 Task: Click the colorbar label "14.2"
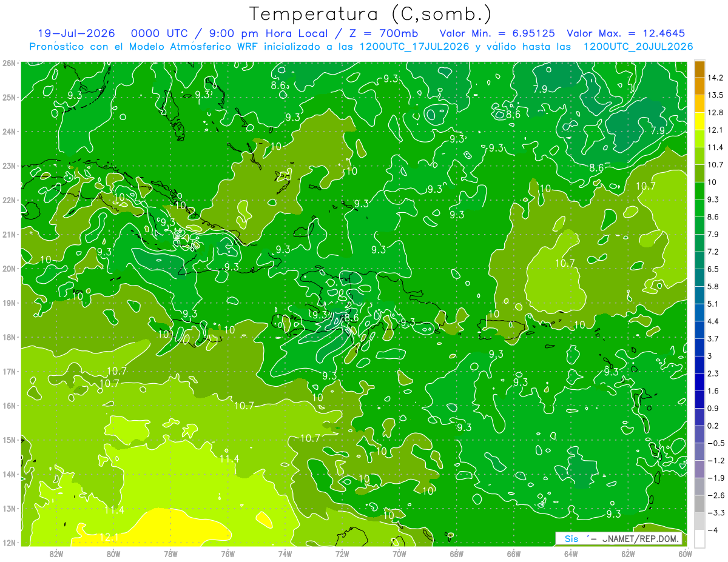716,78
